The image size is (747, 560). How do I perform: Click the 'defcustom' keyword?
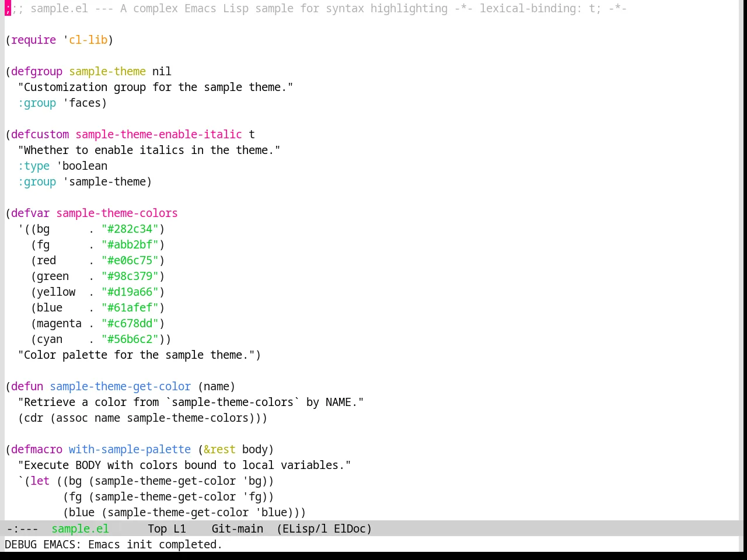(x=40, y=134)
